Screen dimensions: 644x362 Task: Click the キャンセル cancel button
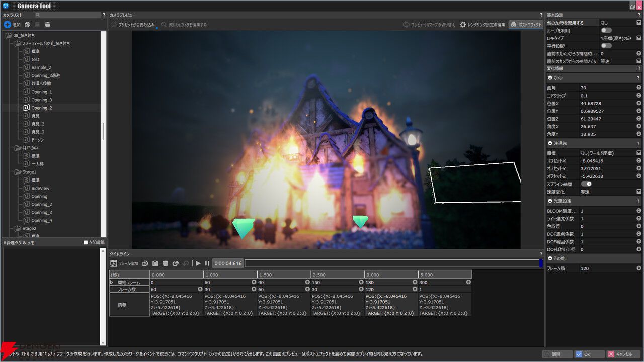click(623, 354)
